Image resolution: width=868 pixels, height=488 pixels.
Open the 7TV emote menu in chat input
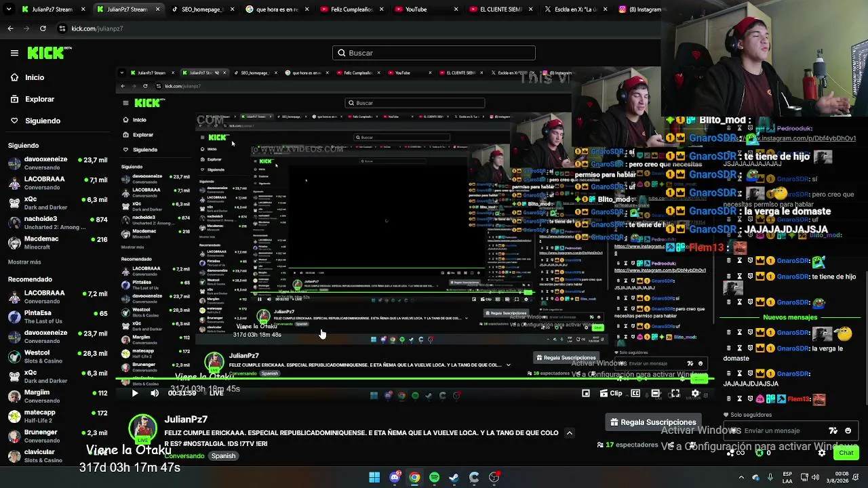pyautogui.click(x=833, y=430)
